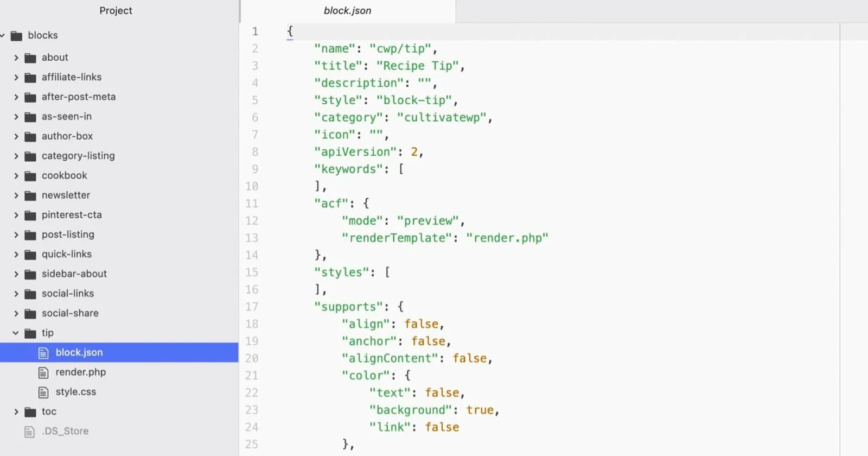
Task: Place cursor on "Recipe Tip" value
Action: coord(418,66)
